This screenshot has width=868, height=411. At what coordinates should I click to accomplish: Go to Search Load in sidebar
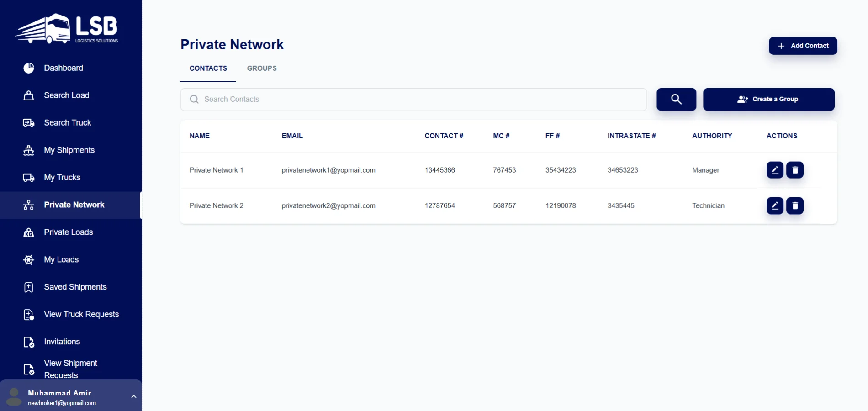pos(66,95)
